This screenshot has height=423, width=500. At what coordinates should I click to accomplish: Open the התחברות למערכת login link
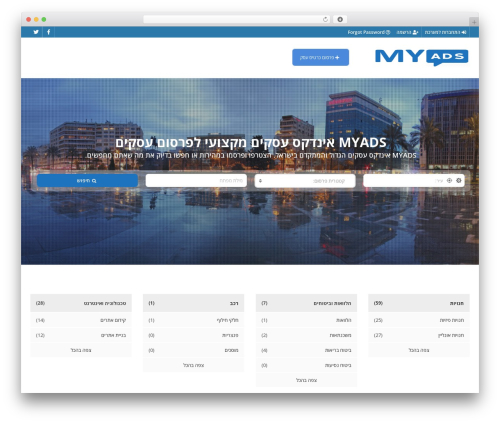(445, 32)
